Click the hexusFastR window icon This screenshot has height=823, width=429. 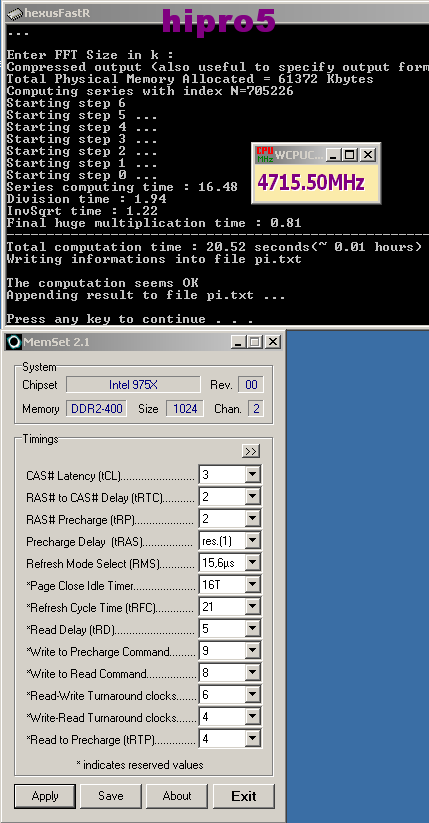(x=14, y=14)
